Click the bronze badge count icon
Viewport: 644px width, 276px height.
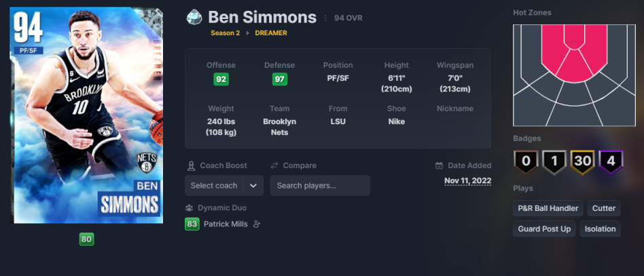coord(525,161)
